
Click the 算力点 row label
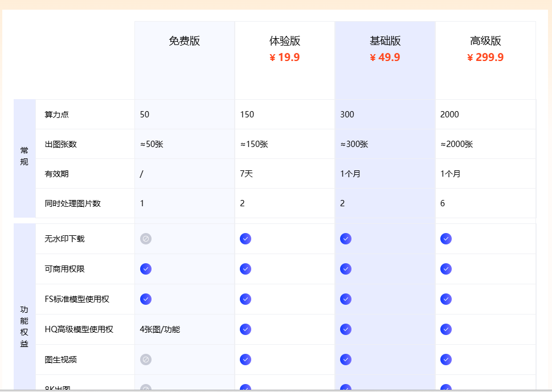point(57,115)
